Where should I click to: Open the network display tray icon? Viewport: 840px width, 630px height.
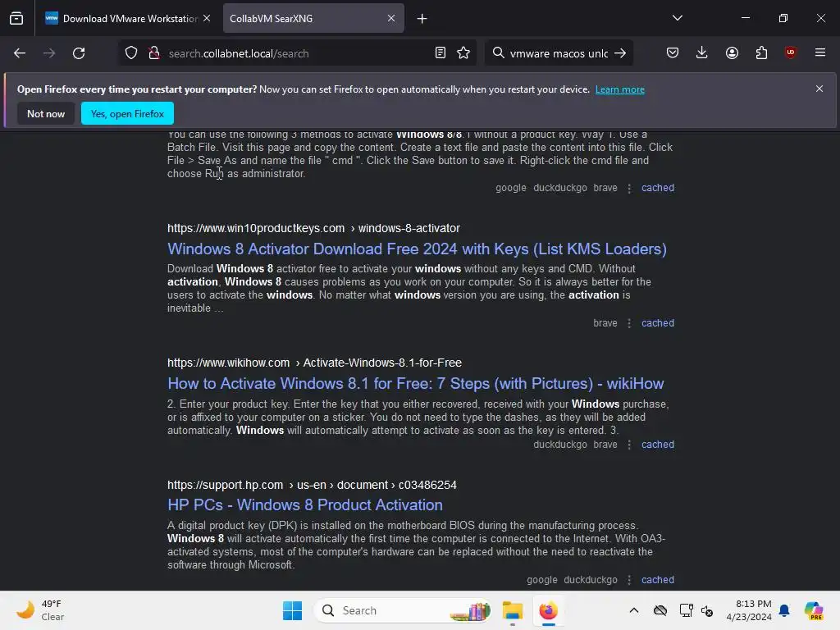(x=686, y=610)
